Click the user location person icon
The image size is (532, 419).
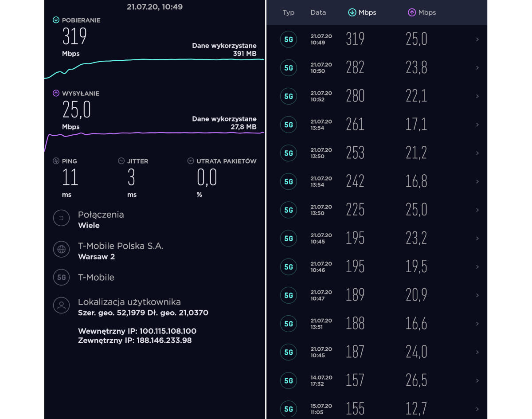click(x=61, y=305)
